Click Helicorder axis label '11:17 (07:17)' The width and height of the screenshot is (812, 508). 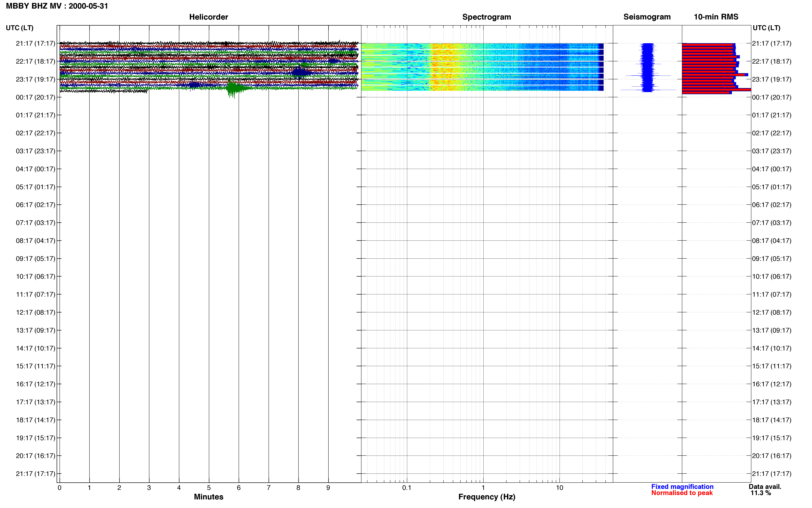(35, 294)
